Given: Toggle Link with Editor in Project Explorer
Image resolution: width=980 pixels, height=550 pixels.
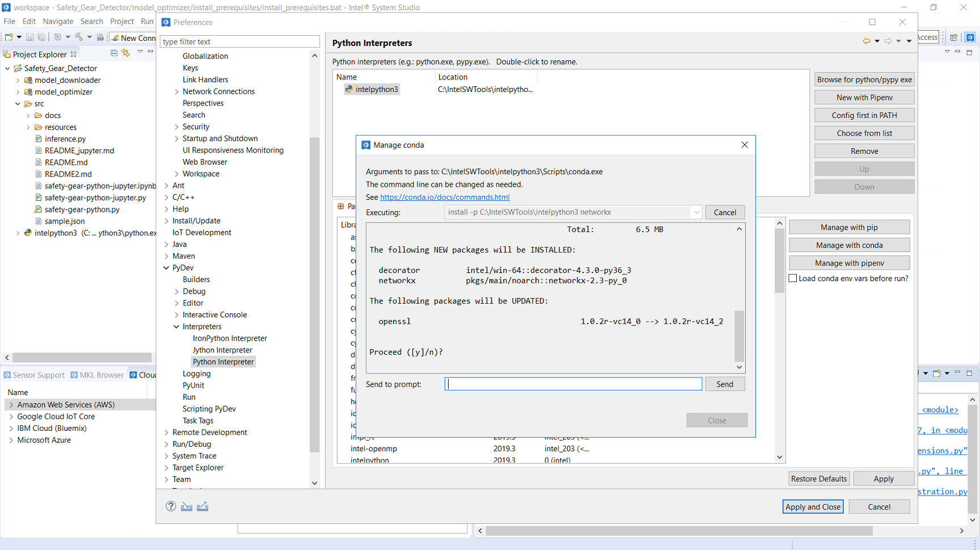Looking at the screenshot, I should click(x=126, y=53).
